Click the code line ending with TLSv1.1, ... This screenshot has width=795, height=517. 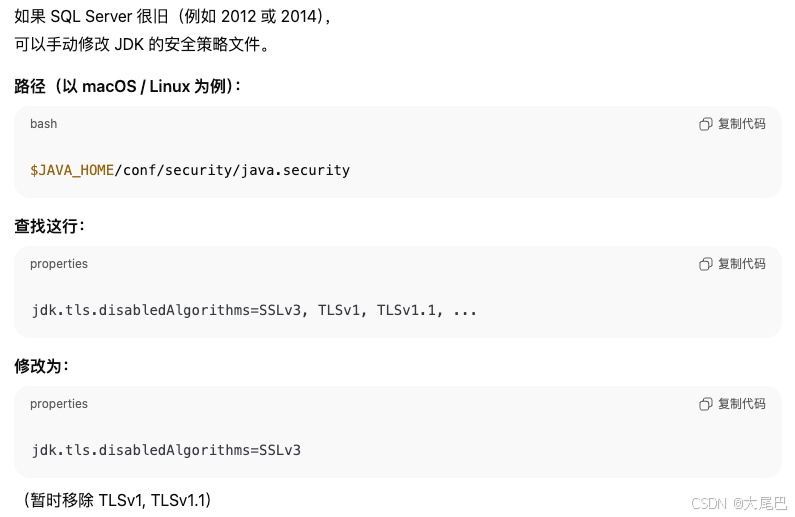[x=254, y=310]
